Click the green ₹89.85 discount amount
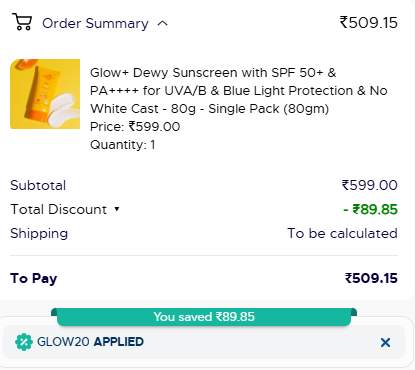Screen dimensions: 415x370 coord(370,209)
